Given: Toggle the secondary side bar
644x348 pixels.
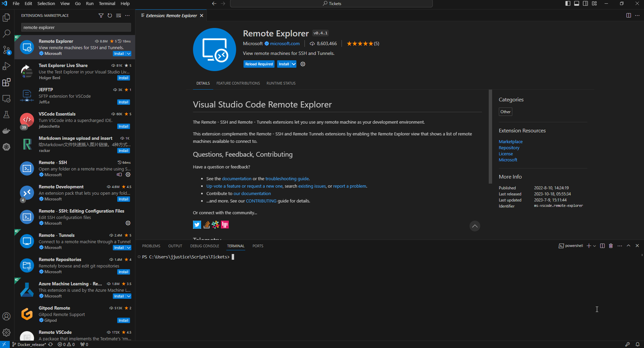Looking at the screenshot, I should tap(585, 3).
